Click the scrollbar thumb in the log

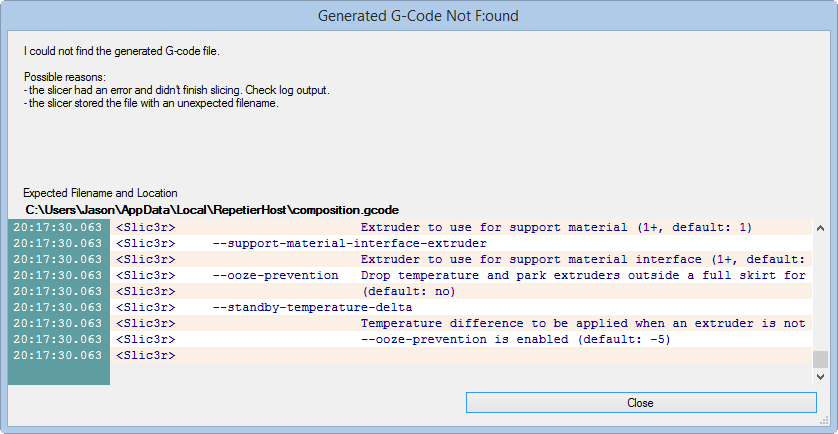click(x=820, y=360)
